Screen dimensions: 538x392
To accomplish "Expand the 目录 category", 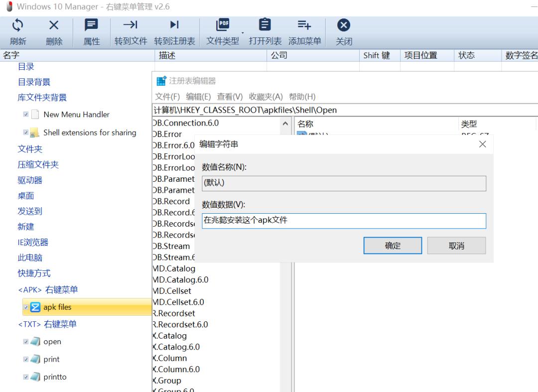I will [x=26, y=67].
